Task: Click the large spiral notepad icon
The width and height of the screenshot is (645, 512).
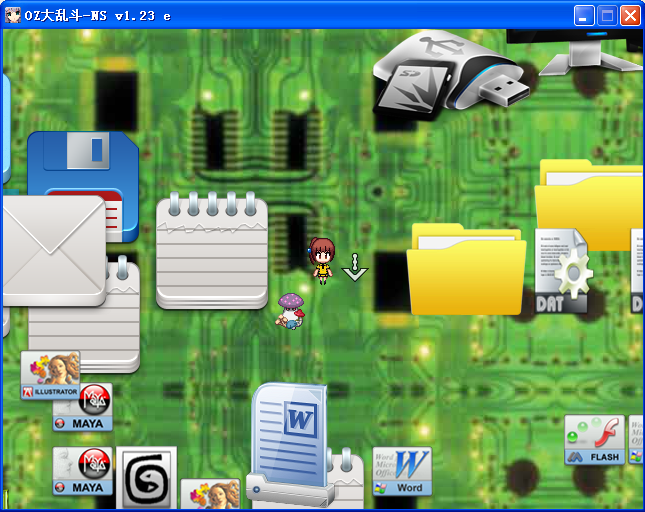Action: (212, 250)
